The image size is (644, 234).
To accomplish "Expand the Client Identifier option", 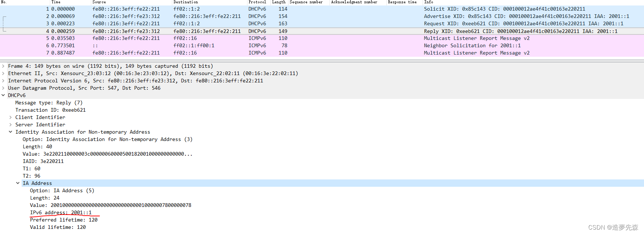I will [x=11, y=118].
